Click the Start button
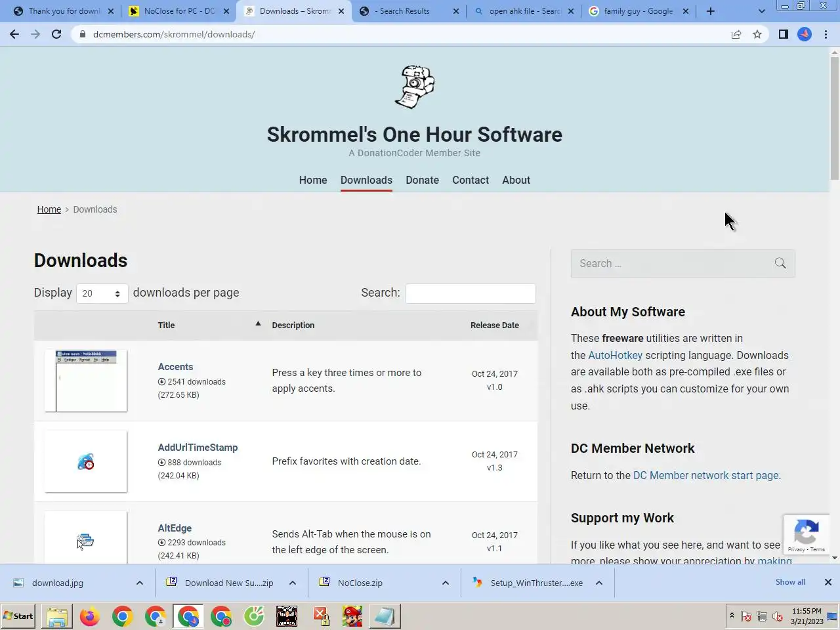 [x=18, y=616]
